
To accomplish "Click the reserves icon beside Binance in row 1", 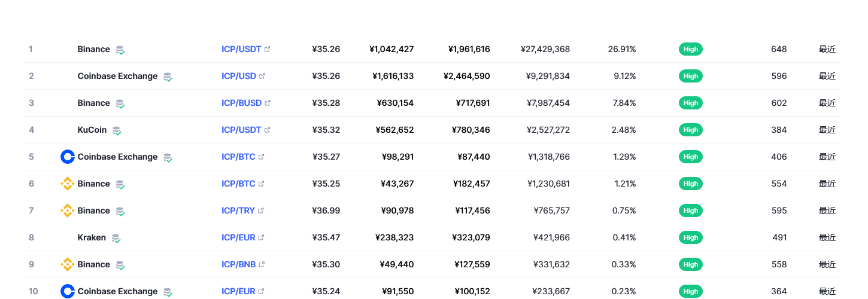I will pyautogui.click(x=120, y=50).
